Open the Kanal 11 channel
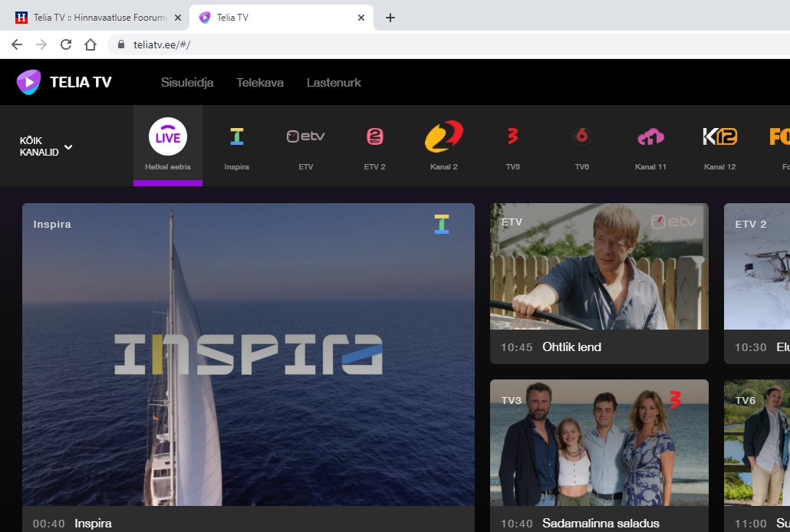This screenshot has height=532, width=790. (x=650, y=138)
